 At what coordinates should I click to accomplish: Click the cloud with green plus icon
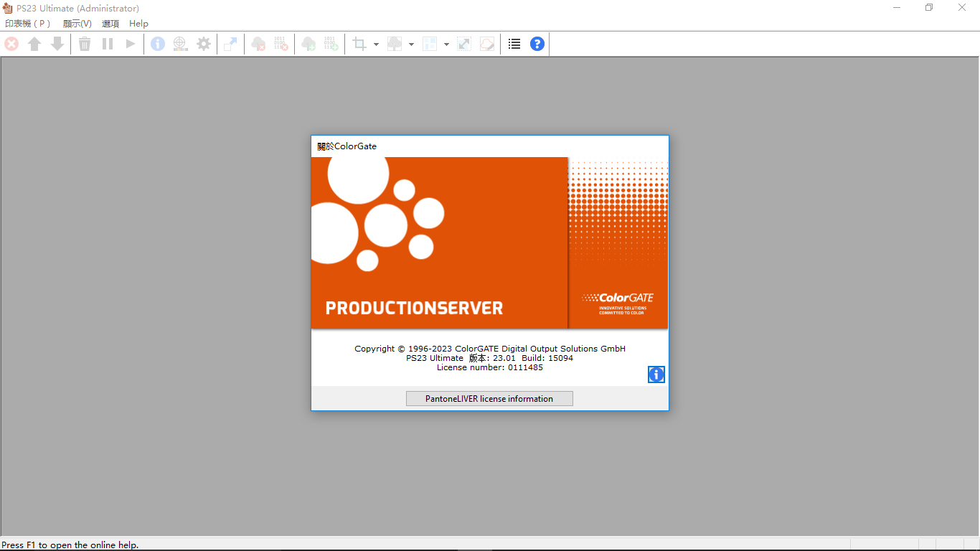pos(308,44)
